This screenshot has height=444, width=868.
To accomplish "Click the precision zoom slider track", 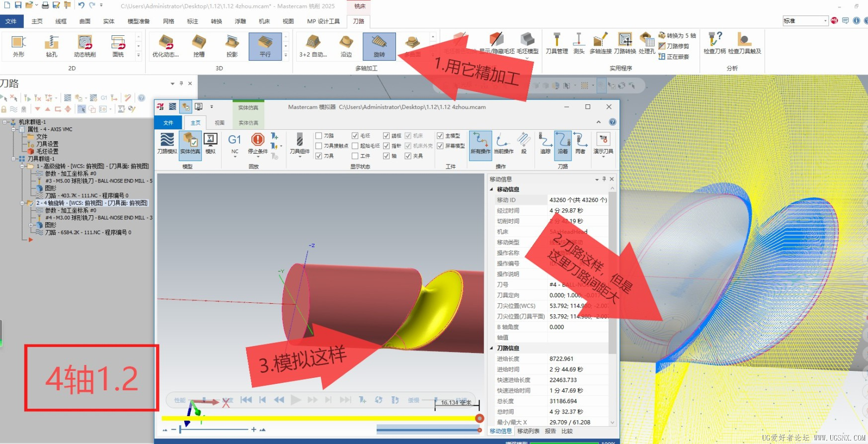I will click(x=214, y=429).
